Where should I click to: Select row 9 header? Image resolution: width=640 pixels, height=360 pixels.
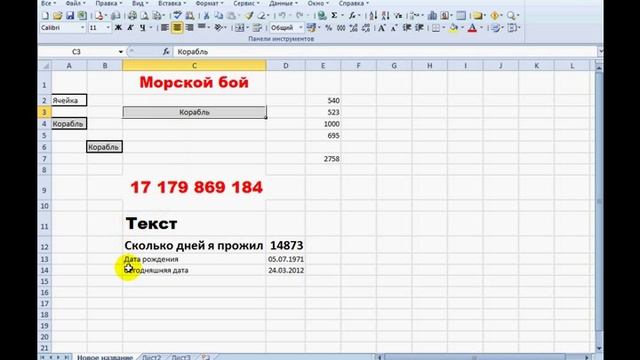[x=44, y=188]
